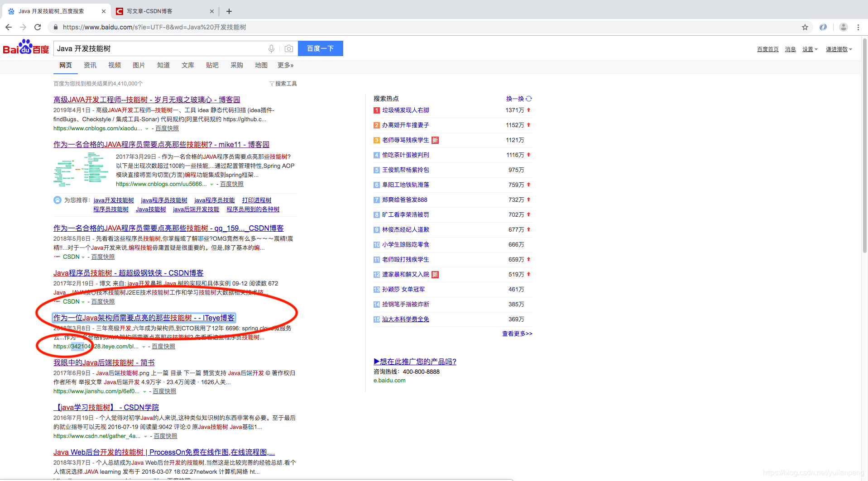Open the 谦逊潜敬 account dropdown
Viewport: 868px width, 481px height.
[x=839, y=49]
